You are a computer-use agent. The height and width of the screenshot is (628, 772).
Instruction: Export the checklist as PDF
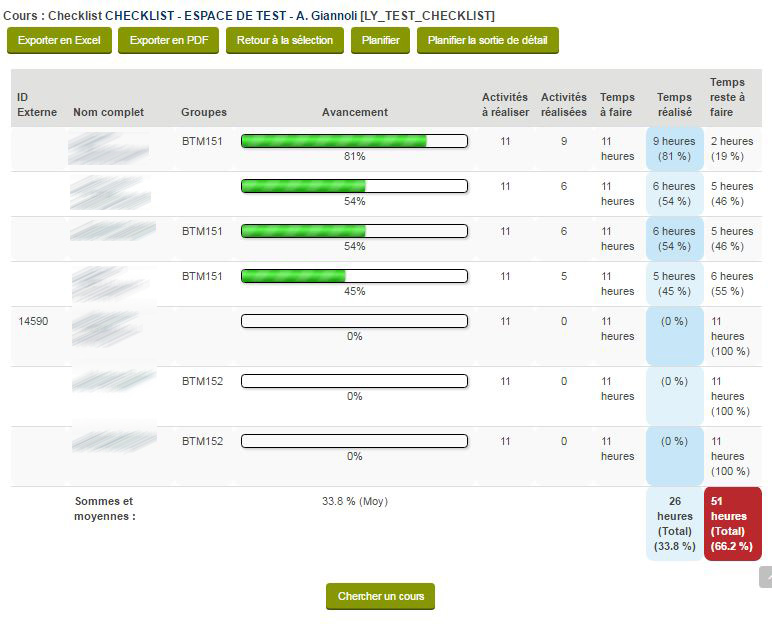pyautogui.click(x=168, y=41)
